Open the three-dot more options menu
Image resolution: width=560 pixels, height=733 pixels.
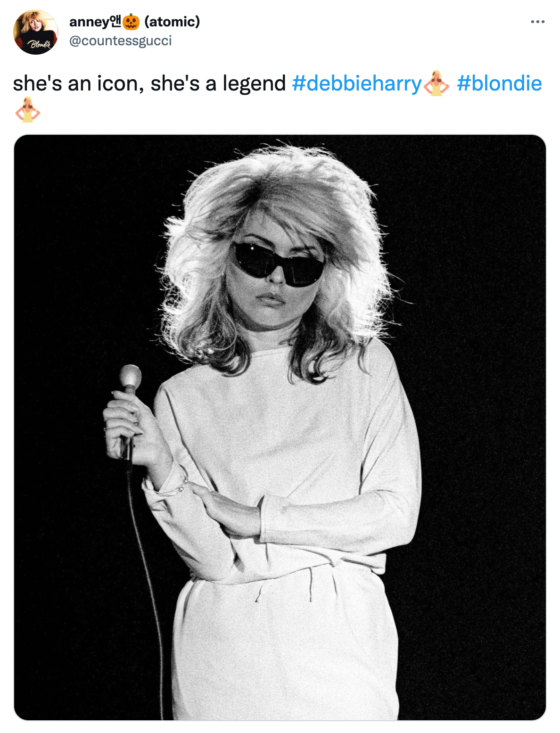(537, 22)
